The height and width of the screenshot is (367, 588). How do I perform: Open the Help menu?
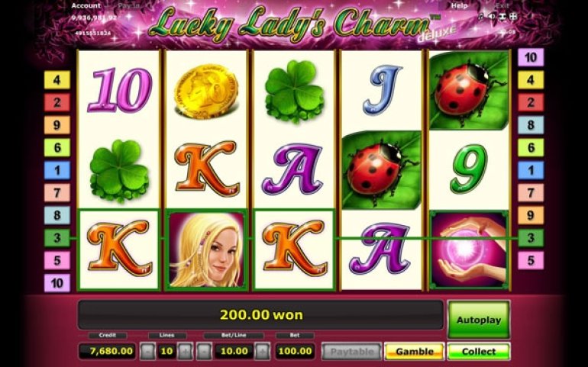click(x=459, y=5)
